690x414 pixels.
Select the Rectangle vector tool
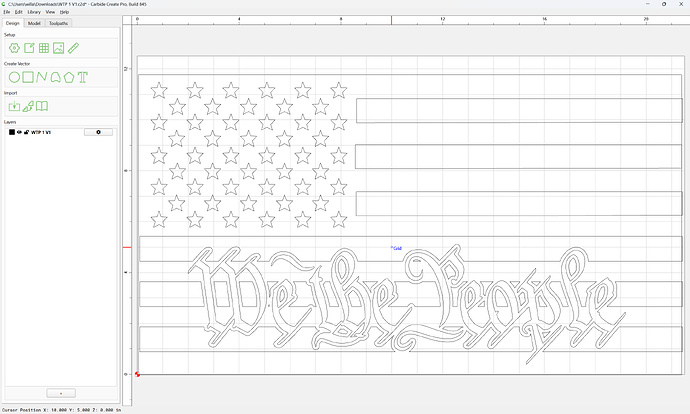pyautogui.click(x=28, y=77)
